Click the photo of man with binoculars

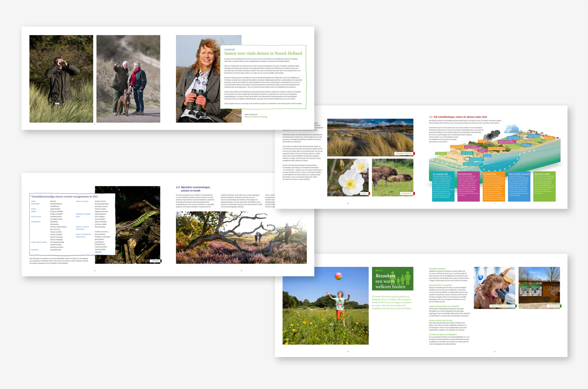61,79
